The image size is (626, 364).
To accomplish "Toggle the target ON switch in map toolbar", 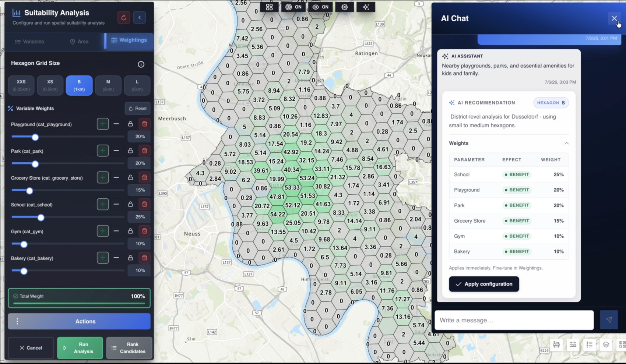I will pos(293,7).
